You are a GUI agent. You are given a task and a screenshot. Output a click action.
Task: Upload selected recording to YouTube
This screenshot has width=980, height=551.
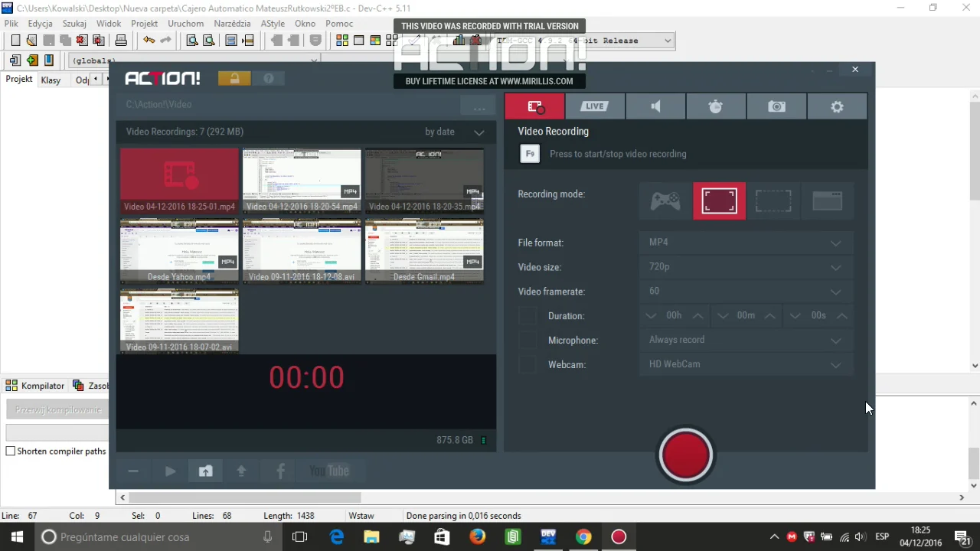pos(329,471)
